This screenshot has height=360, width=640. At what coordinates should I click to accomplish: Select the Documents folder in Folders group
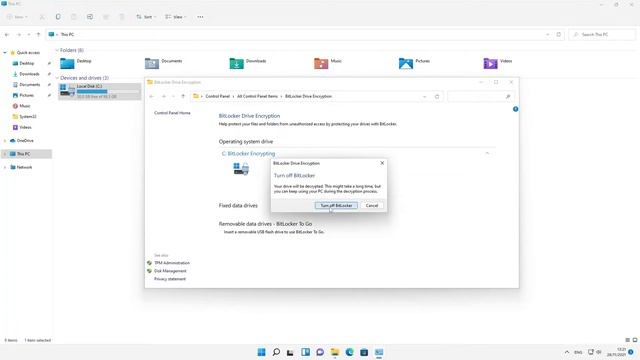pyautogui.click(x=164, y=63)
